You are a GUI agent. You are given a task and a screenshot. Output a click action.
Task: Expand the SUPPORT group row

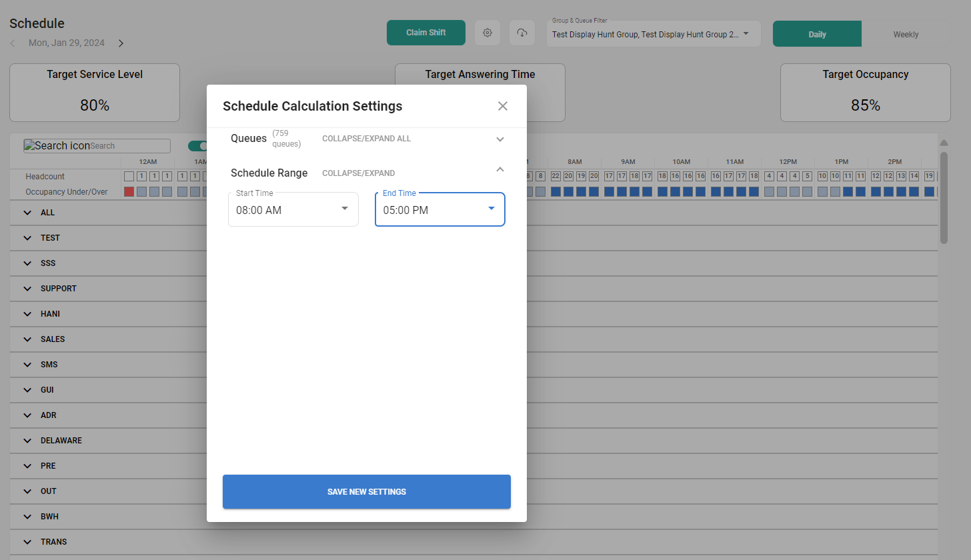click(x=27, y=289)
